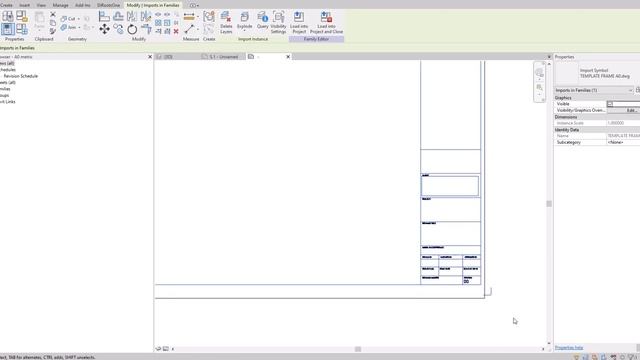Open the Add-Ins ribbon tab
This screenshot has height=360, width=640.
tap(83, 5)
